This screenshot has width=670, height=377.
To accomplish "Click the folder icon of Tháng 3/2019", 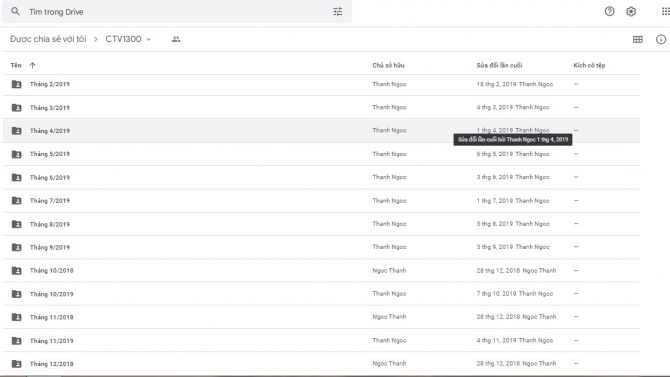I will point(16,107).
